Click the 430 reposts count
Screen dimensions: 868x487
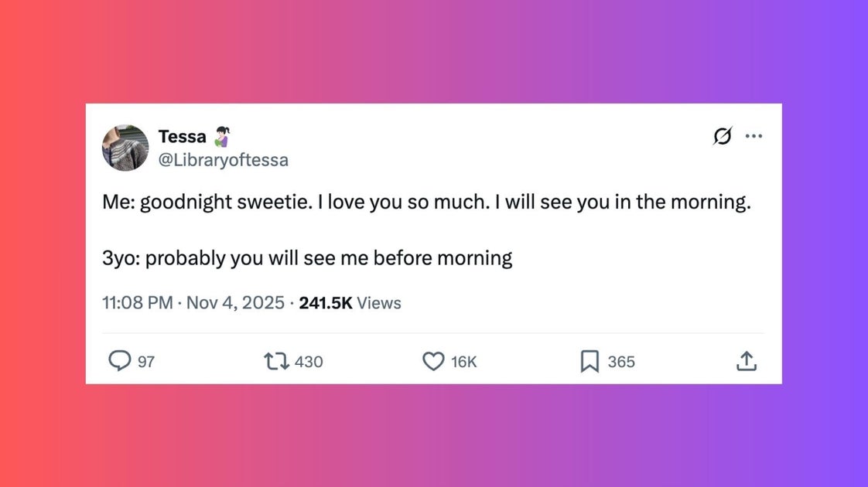[308, 362]
